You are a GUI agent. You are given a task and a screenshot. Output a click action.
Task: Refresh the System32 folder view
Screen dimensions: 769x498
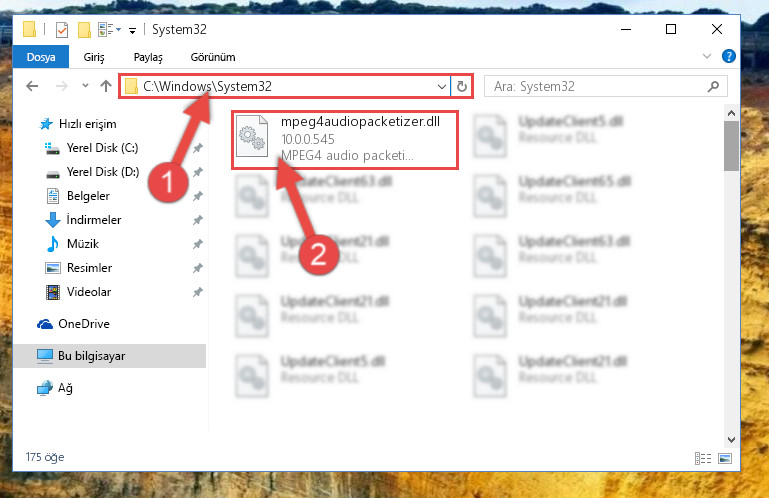coord(461,86)
